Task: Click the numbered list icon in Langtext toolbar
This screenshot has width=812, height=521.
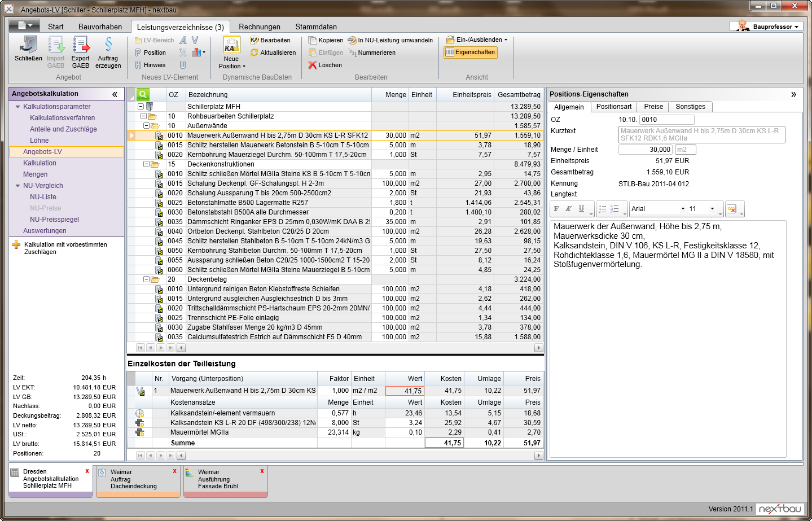Action: 615,209
